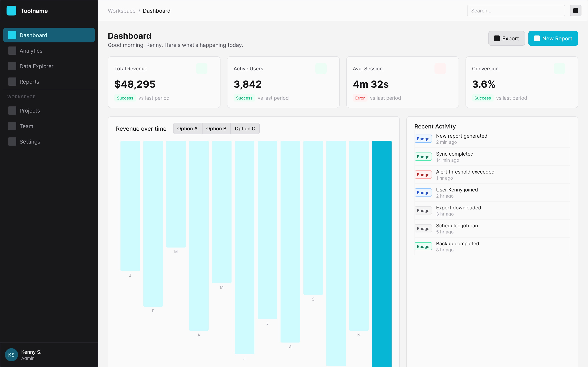588x367 pixels.
Task: Click the Total Revenue card icon
Action: (x=202, y=69)
